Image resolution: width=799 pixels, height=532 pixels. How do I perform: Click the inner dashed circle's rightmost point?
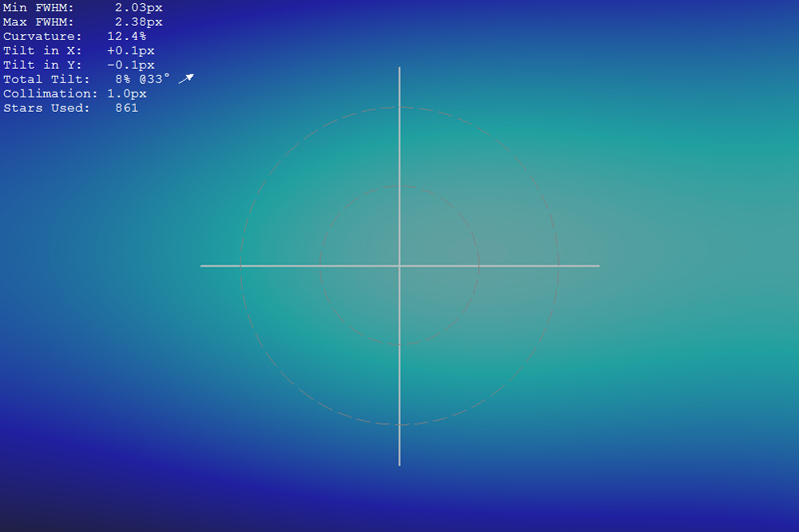[x=479, y=266]
